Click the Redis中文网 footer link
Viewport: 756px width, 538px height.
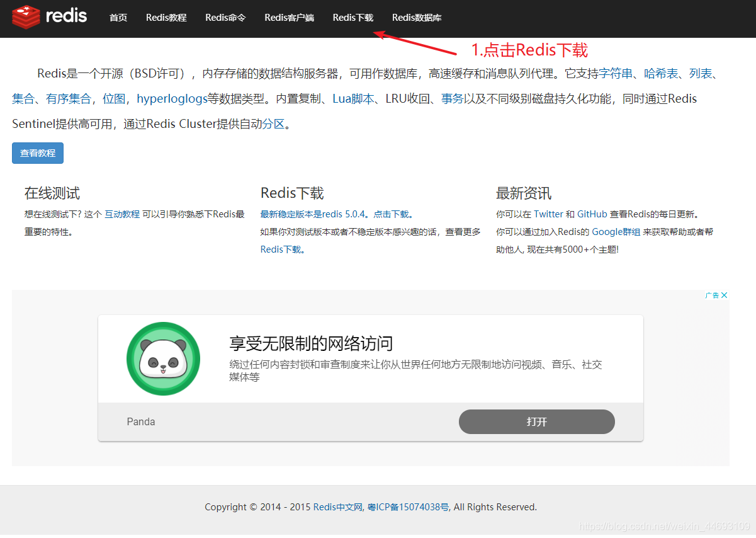pos(338,507)
